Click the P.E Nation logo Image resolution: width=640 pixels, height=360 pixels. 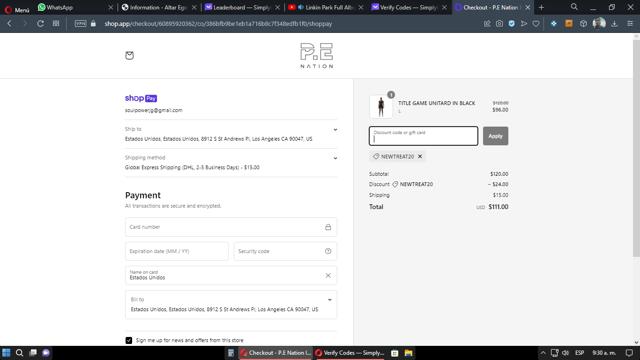click(x=317, y=56)
